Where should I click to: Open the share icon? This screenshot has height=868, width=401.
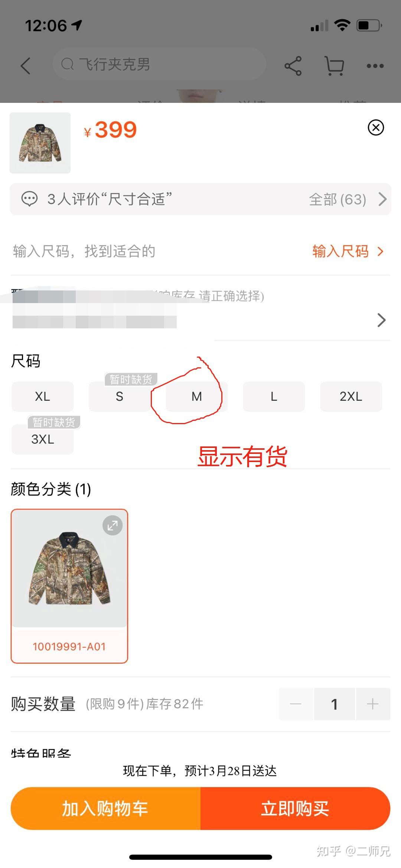point(293,66)
